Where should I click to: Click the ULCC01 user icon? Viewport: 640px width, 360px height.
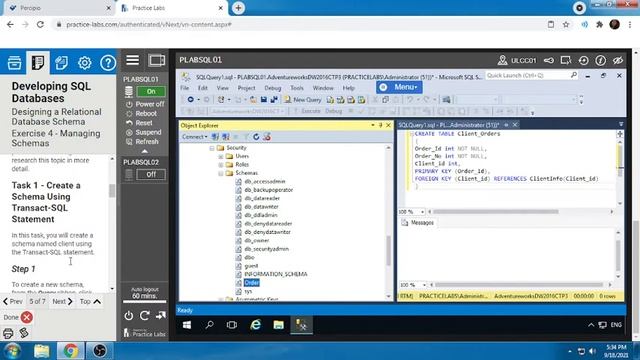[502, 60]
